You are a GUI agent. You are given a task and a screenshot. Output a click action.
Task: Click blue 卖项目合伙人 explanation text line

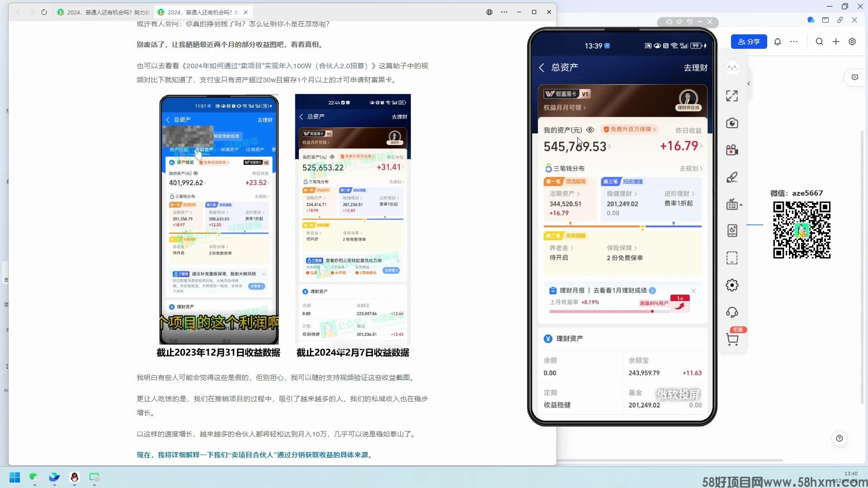click(256, 455)
